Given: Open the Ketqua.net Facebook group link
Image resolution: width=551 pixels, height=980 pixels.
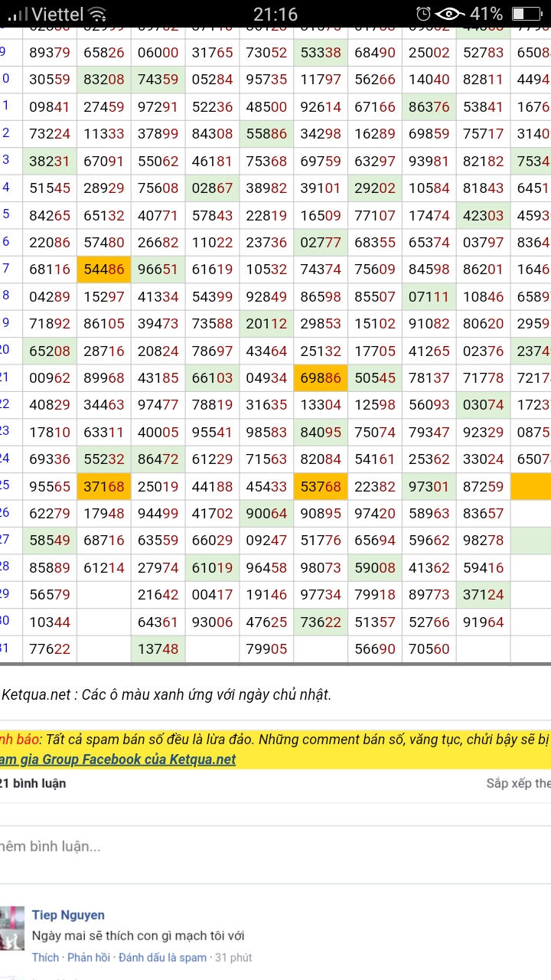Looking at the screenshot, I should click(117, 759).
